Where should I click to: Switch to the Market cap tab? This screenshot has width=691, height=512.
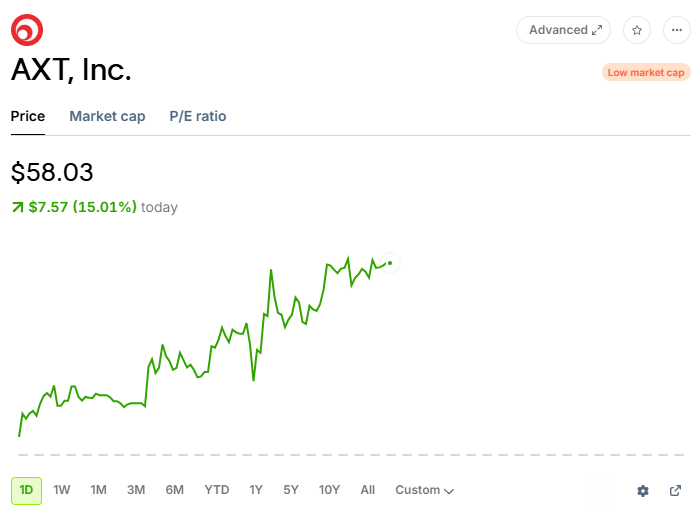point(107,116)
